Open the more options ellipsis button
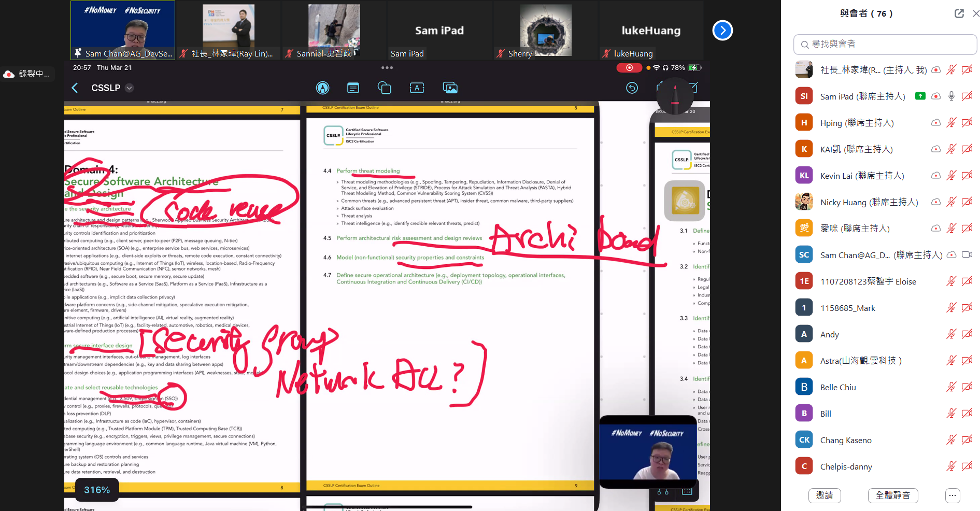The width and height of the screenshot is (980, 511). (952, 495)
